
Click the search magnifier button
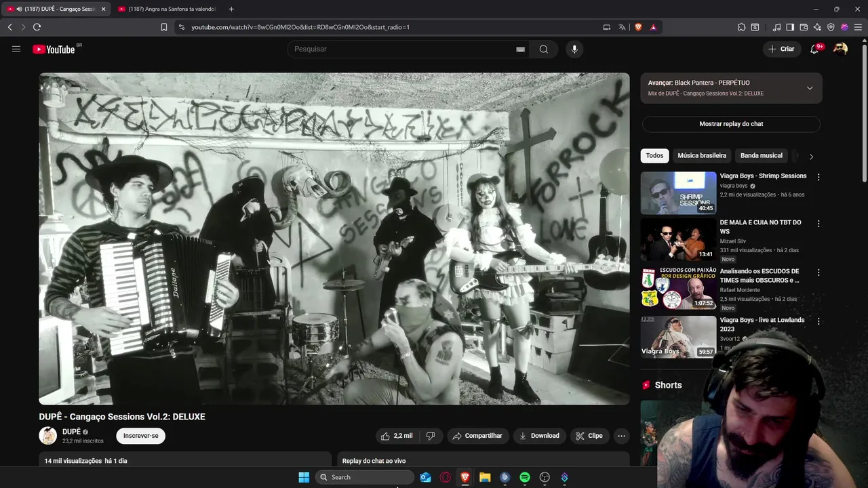tap(544, 49)
